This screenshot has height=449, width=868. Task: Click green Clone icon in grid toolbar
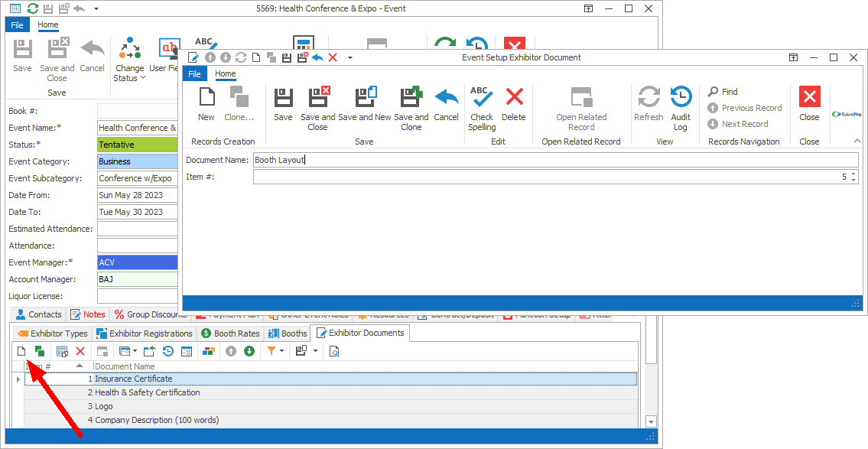[x=39, y=351]
